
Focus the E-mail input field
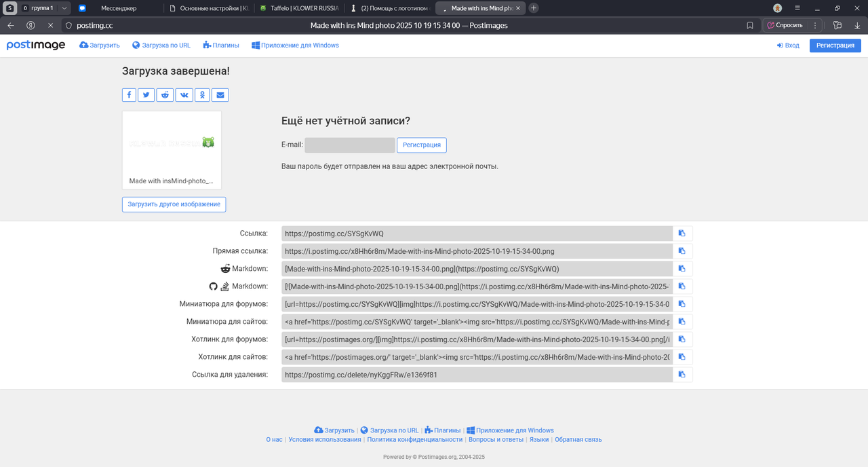click(350, 145)
